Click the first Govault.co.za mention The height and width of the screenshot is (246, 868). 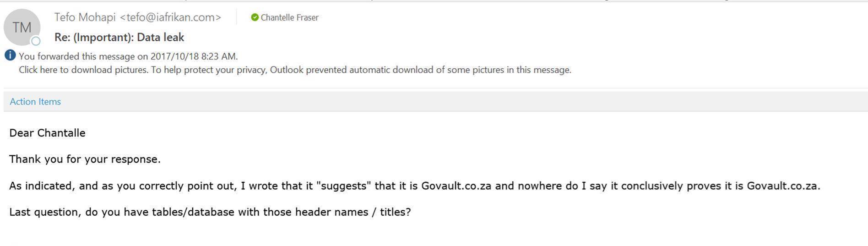(456, 186)
